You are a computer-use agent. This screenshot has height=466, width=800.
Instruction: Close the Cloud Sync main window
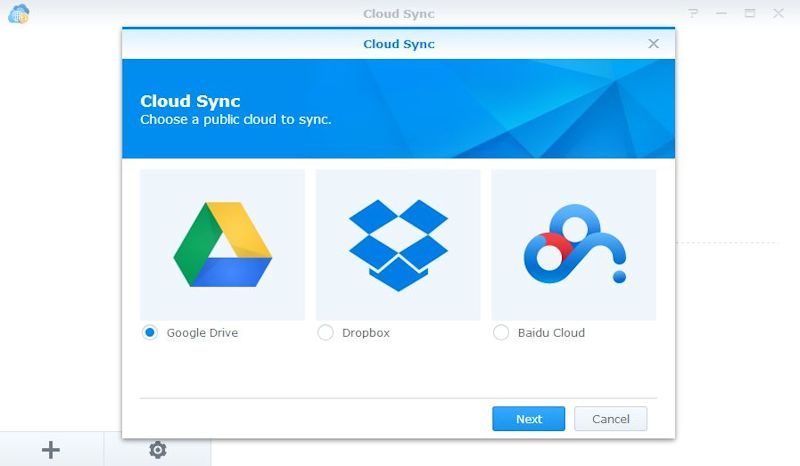click(x=778, y=13)
